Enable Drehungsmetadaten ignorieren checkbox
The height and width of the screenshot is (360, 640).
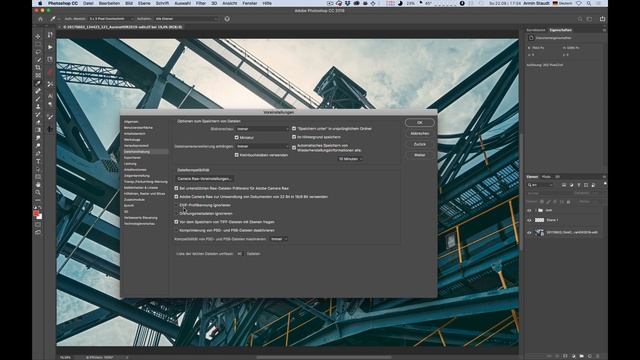(x=176, y=213)
